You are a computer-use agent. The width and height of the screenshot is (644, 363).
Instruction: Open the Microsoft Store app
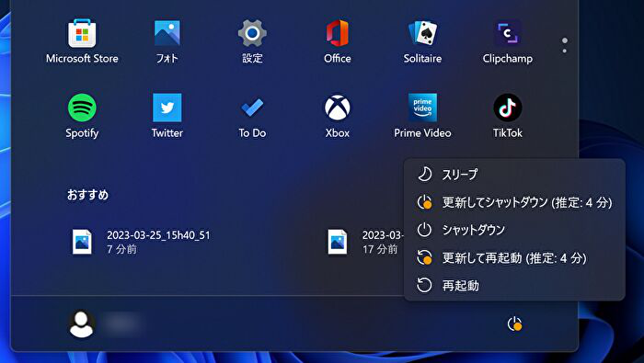(82, 41)
